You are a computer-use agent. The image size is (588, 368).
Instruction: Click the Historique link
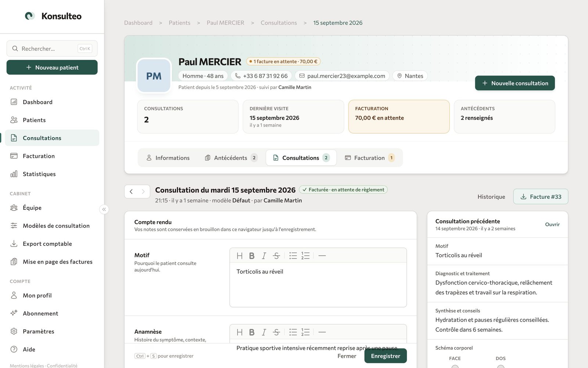(x=491, y=197)
